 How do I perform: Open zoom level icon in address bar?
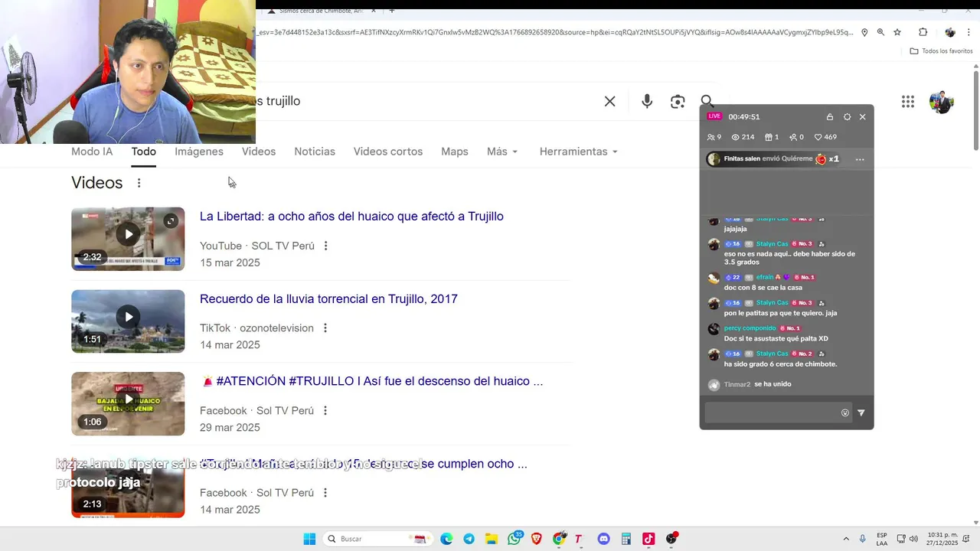click(880, 32)
